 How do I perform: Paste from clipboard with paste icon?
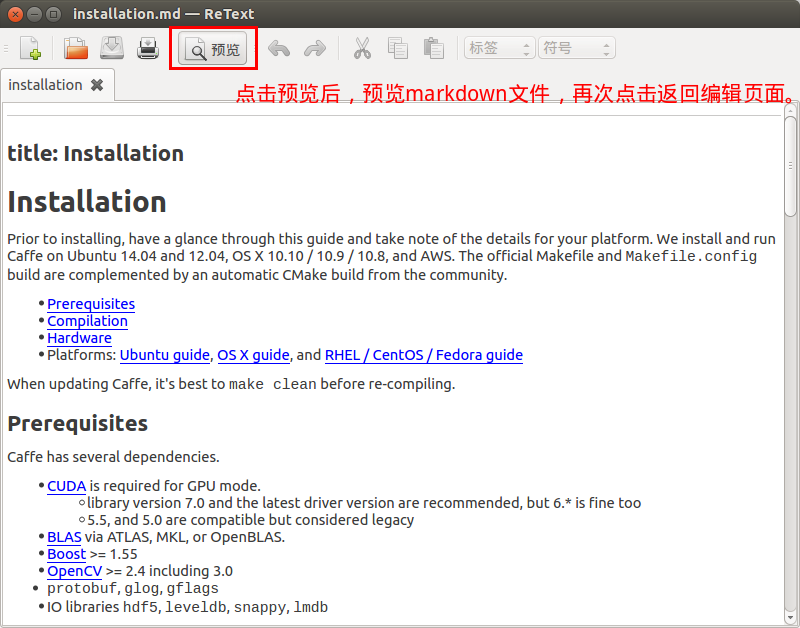434,48
